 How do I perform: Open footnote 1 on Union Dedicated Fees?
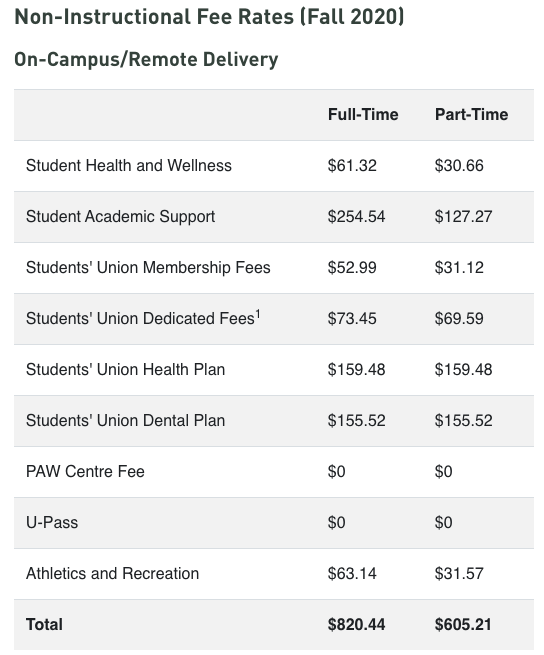258,314
